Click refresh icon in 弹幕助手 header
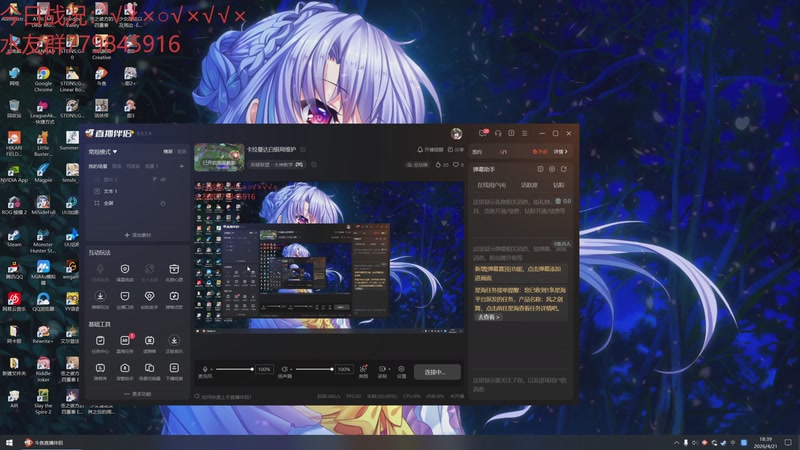This screenshot has height=450, width=800. pyautogui.click(x=564, y=169)
